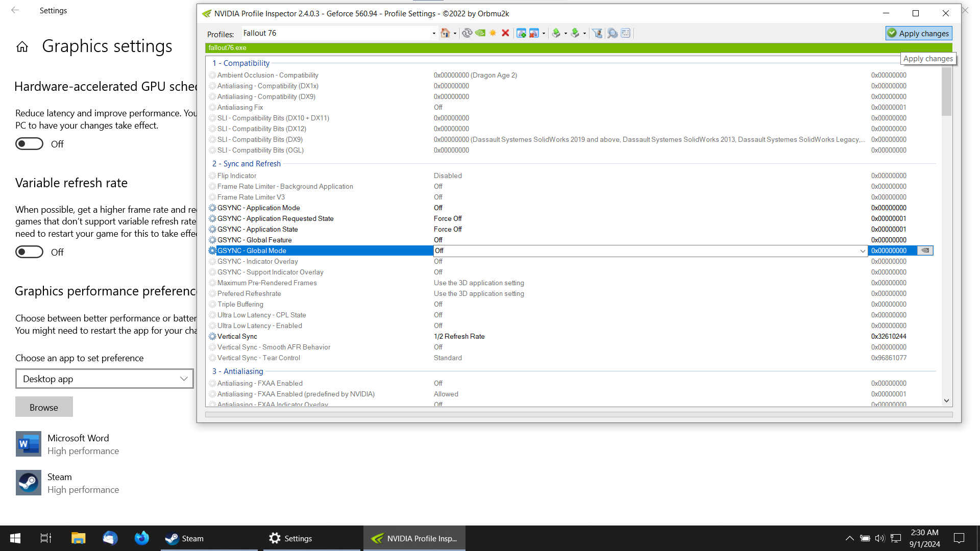
Task: Click the export profiles green up-arrow icon
Action: [x=556, y=33]
